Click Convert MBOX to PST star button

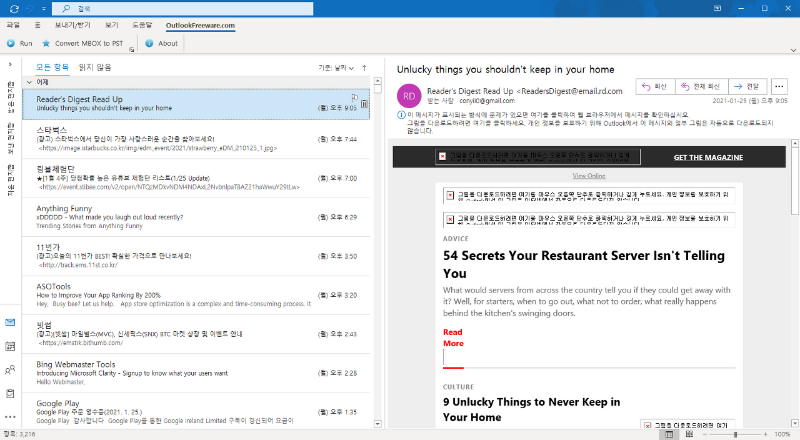point(83,43)
